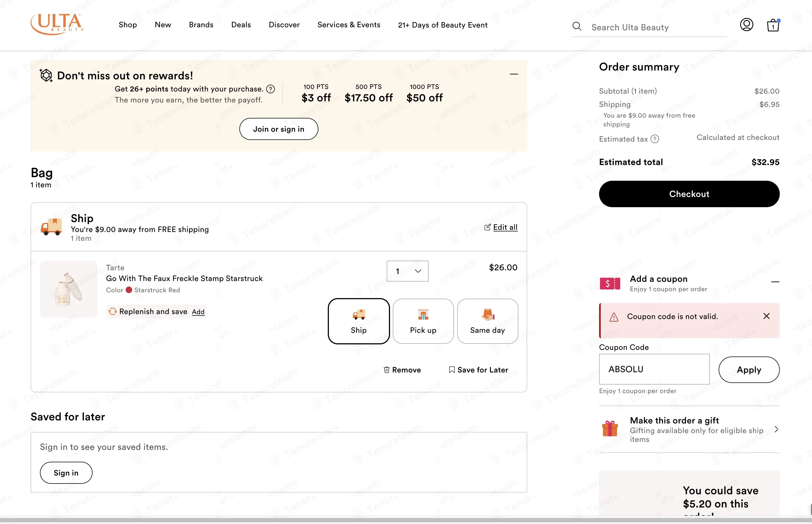Focus the Coupon Code input field
Viewport: 812px width, 524px height.
[x=654, y=369]
